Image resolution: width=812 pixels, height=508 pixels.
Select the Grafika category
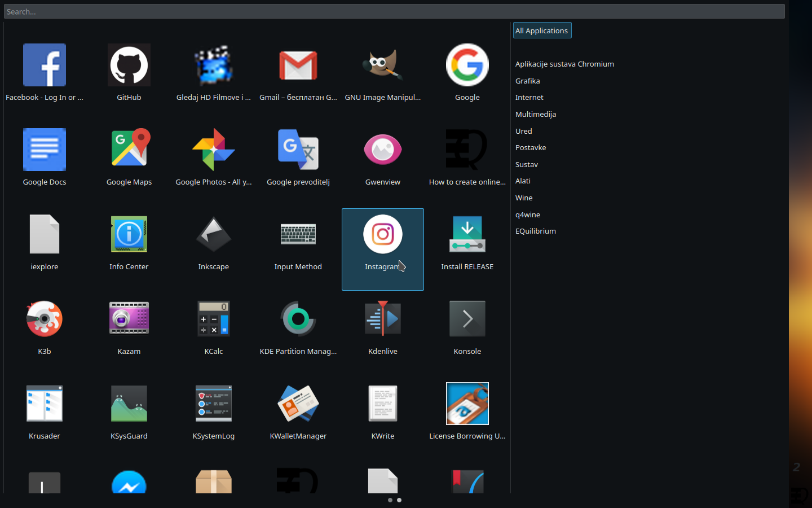[x=527, y=81]
